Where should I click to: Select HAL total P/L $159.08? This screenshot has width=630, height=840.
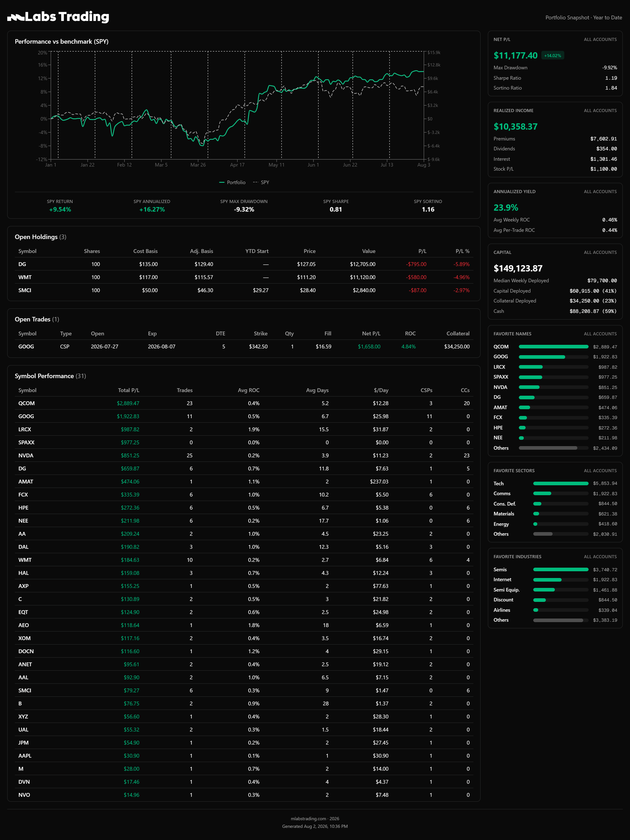(130, 573)
